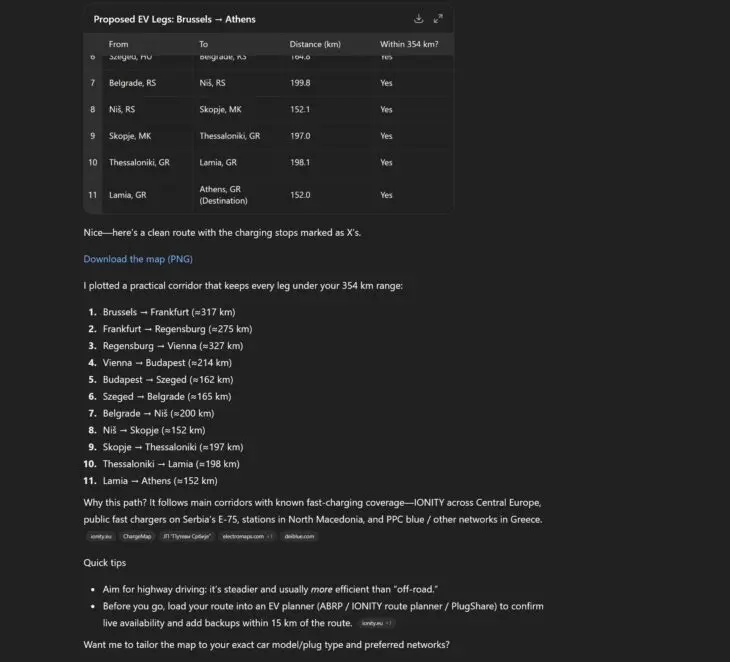The height and width of the screenshot is (662, 730).
Task: Open the Download the map (PNG) link
Action: 138,259
